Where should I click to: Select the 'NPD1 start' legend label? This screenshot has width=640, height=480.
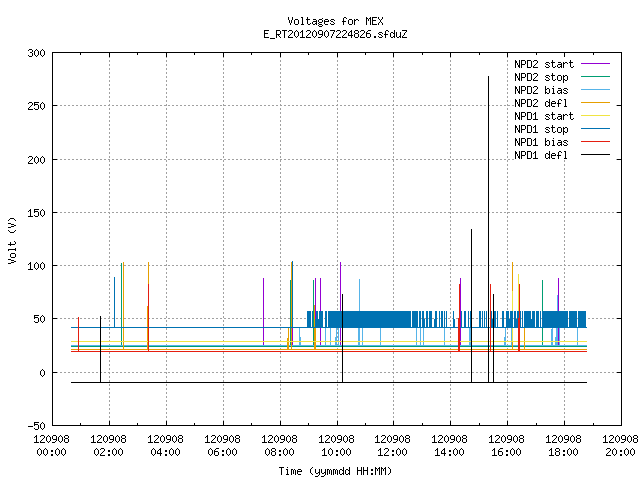[544, 116]
